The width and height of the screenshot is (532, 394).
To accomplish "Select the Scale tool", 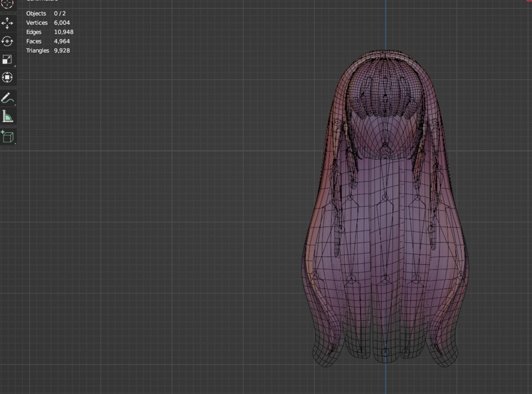I will pyautogui.click(x=7, y=59).
